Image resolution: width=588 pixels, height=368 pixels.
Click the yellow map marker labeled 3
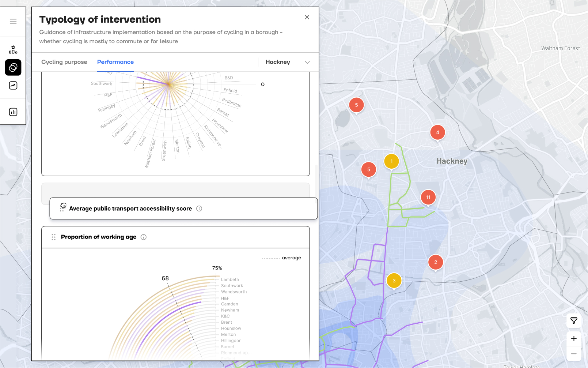(x=394, y=281)
